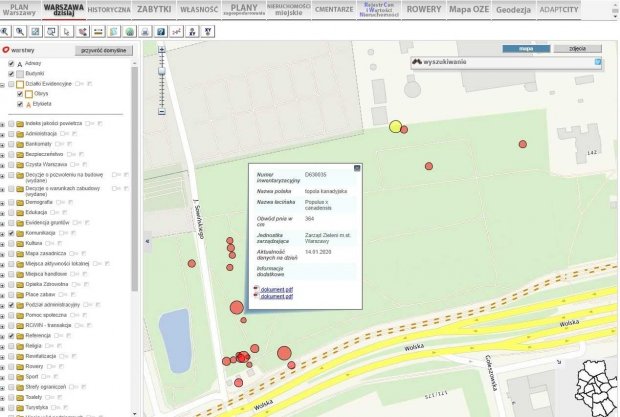Disable the Komunikacja layer checkbox
The width and height of the screenshot is (620, 417).
point(11,233)
